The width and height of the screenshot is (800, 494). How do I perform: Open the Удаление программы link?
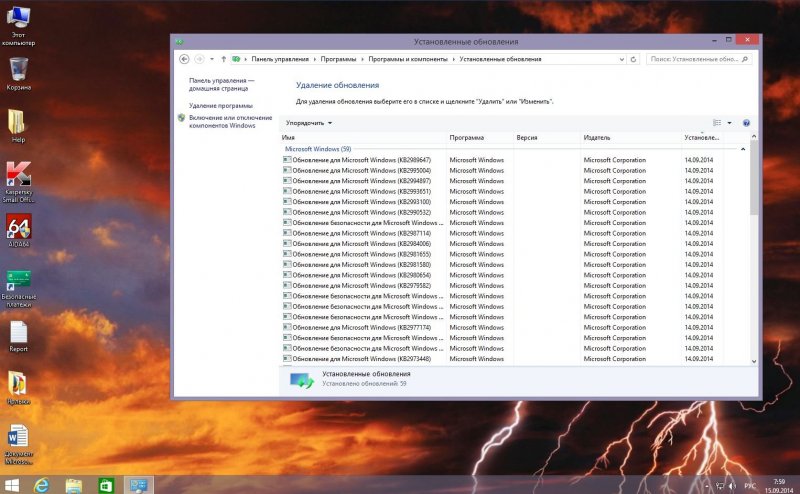coord(221,106)
